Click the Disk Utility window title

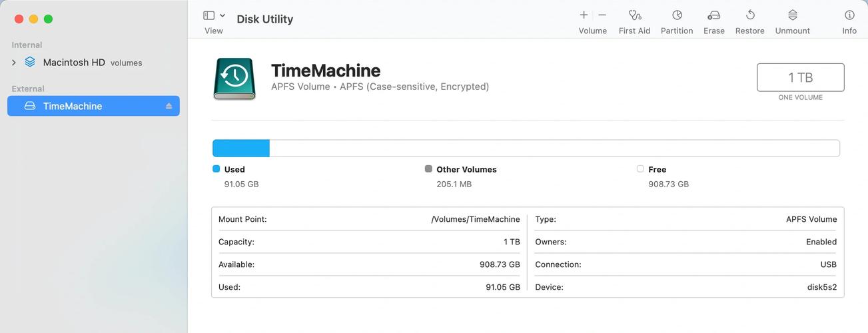pos(265,19)
